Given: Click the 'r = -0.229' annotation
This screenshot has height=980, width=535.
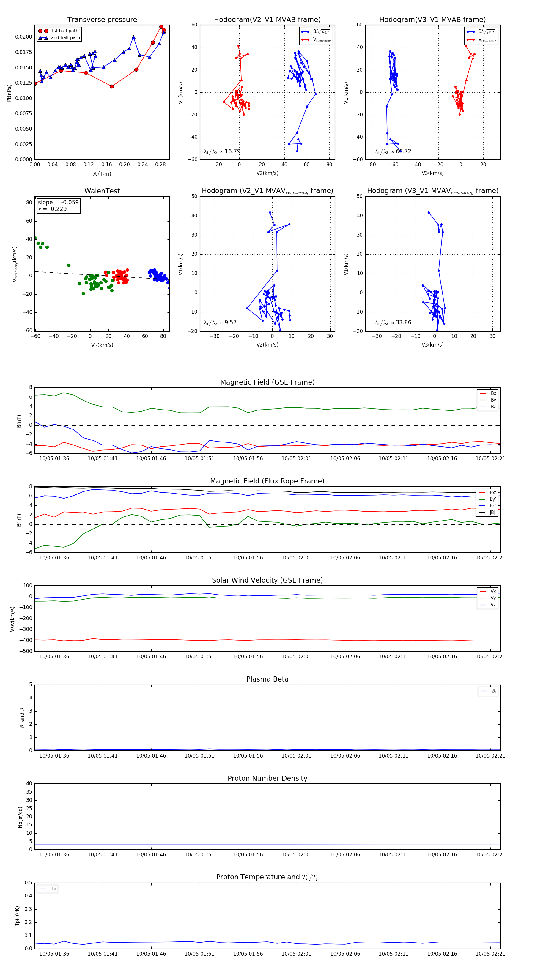Looking at the screenshot, I should (53, 209).
